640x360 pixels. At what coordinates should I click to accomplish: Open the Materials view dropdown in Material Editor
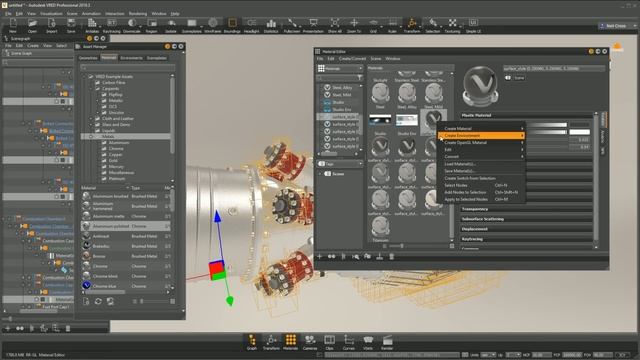pos(340,69)
